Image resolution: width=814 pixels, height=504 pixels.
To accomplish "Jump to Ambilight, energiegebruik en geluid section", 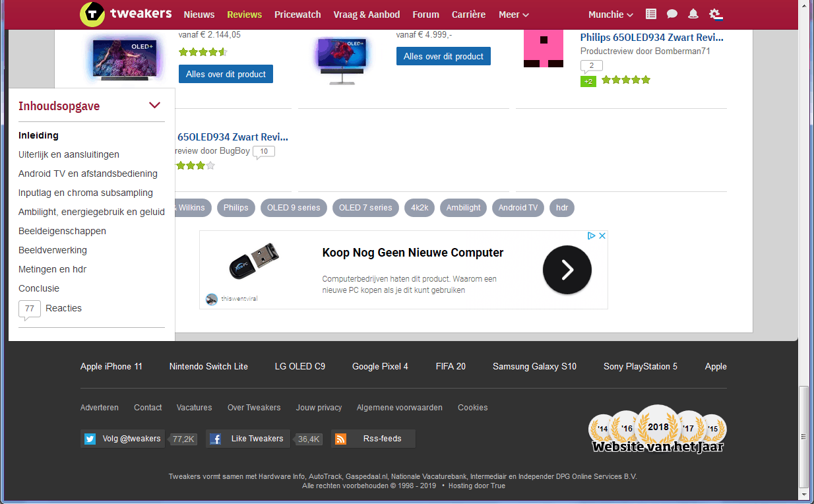I will pos(92,212).
